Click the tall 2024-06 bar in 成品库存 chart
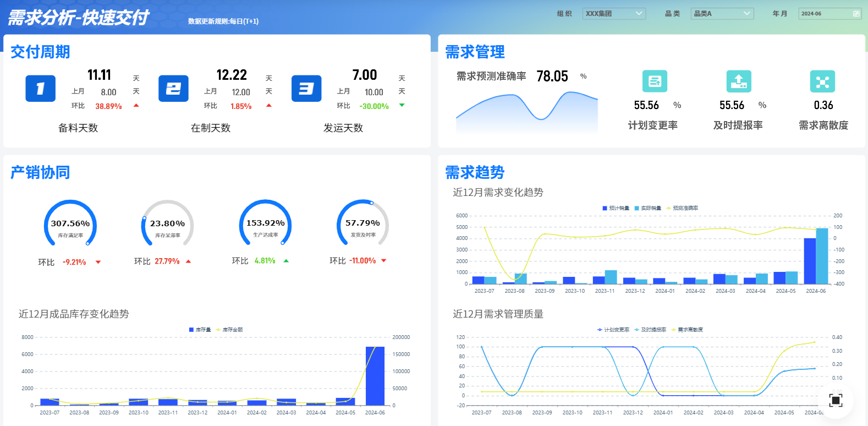868x426 pixels. (375, 376)
